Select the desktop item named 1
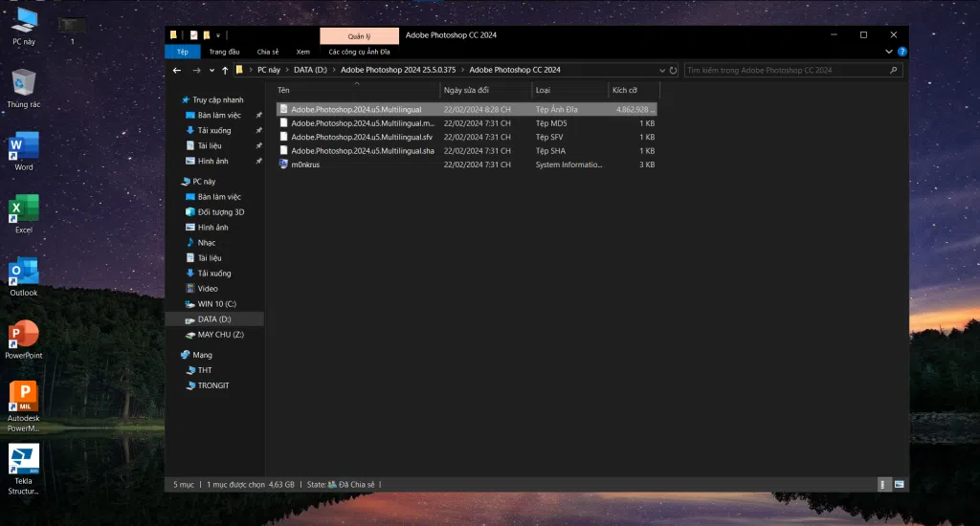Screen dimensions: 980x526 point(72,31)
